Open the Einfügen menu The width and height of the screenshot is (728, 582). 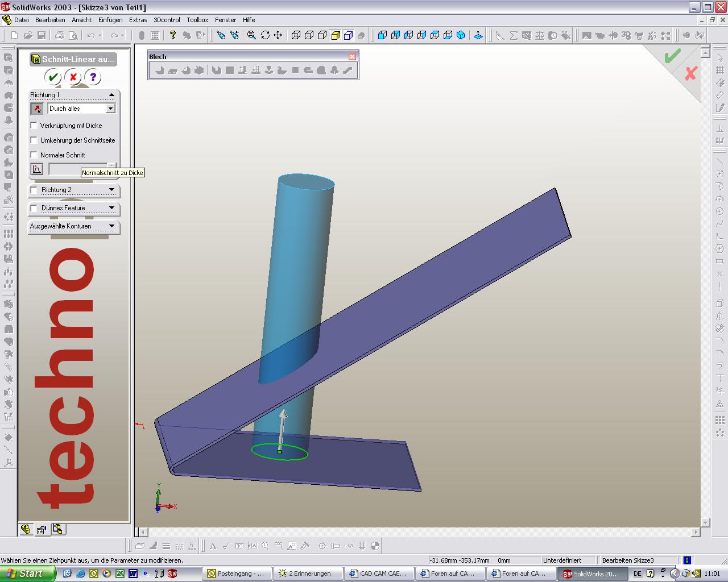(110, 20)
